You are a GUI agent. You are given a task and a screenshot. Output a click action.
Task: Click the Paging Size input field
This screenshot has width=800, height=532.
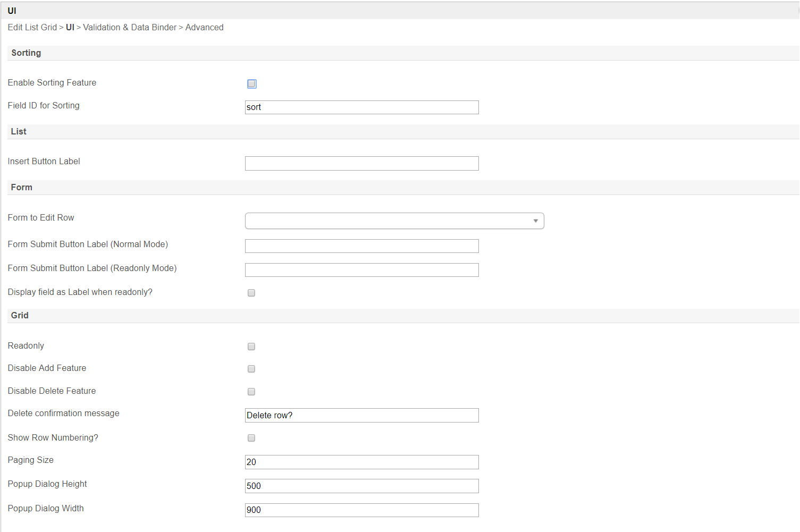(x=361, y=462)
